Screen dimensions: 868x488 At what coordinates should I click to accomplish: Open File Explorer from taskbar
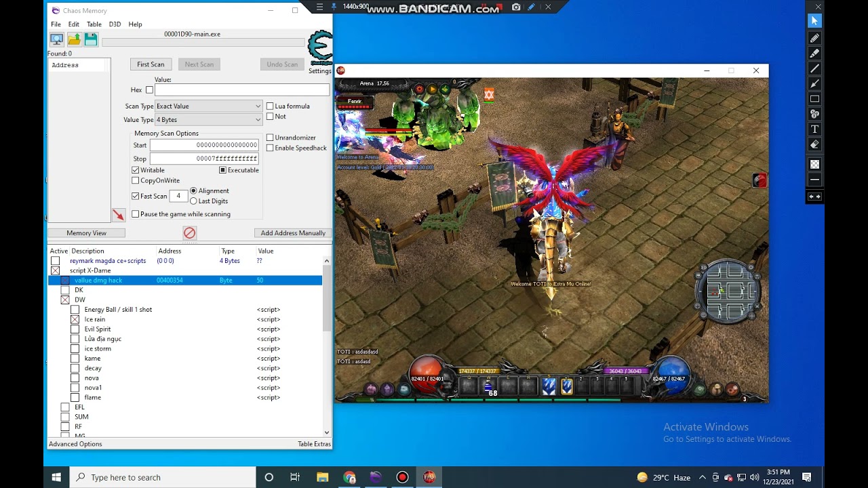pyautogui.click(x=323, y=477)
